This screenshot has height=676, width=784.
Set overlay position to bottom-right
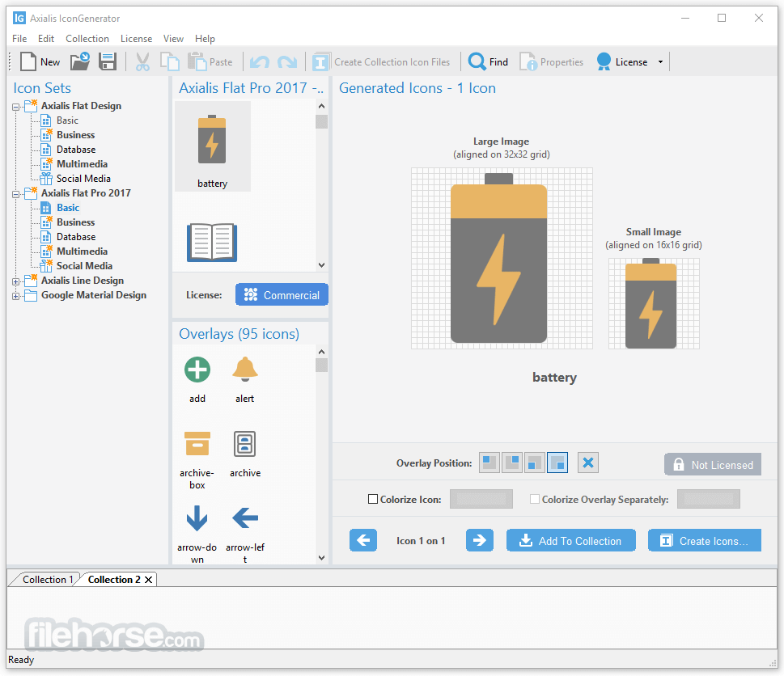click(x=557, y=463)
